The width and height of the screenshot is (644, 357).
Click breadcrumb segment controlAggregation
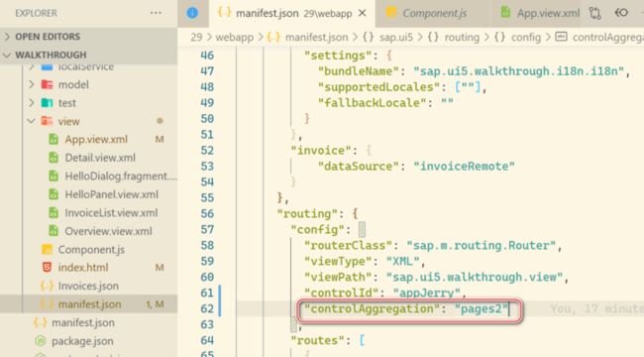[x=608, y=38]
